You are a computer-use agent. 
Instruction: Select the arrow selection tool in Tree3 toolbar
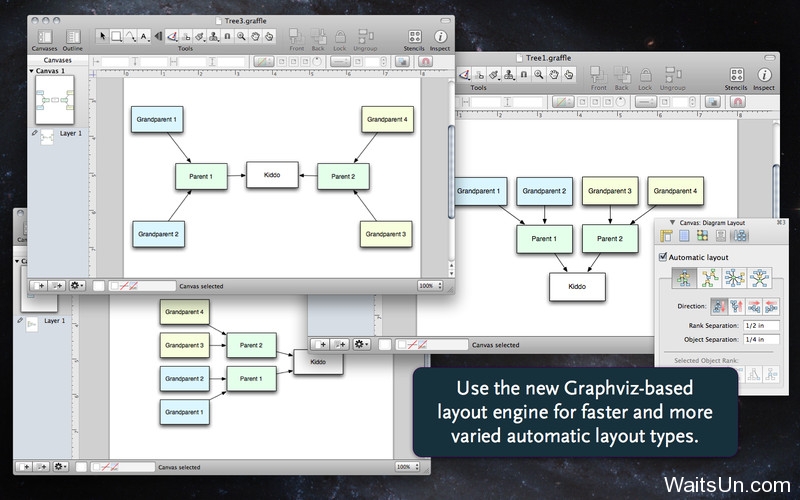pos(102,36)
